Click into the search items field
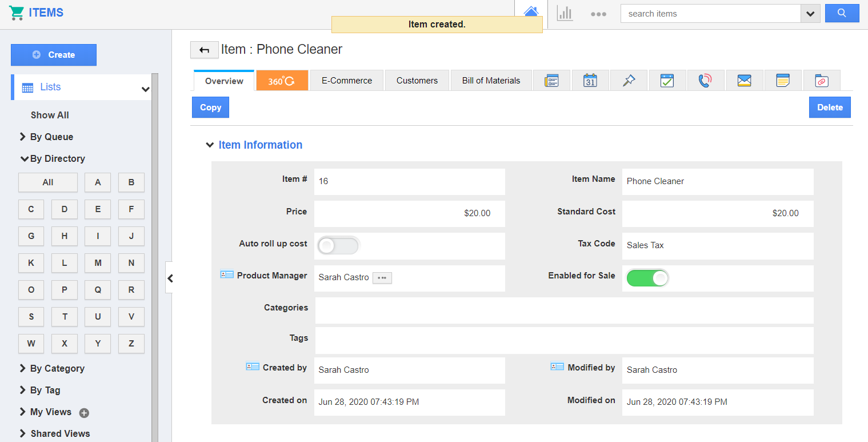Image resolution: width=868 pixels, height=442 pixels. click(x=710, y=14)
